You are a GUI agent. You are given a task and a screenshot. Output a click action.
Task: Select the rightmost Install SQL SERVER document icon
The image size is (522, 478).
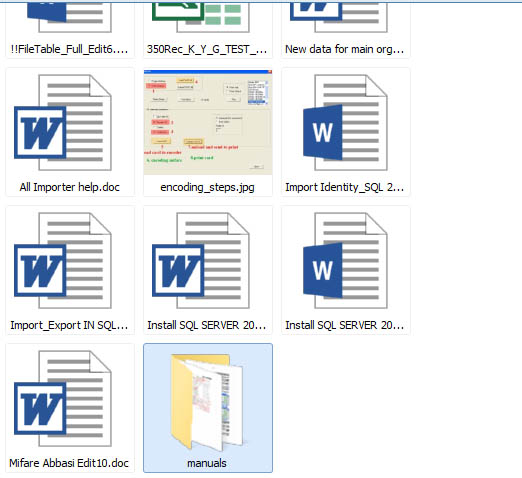pos(345,261)
